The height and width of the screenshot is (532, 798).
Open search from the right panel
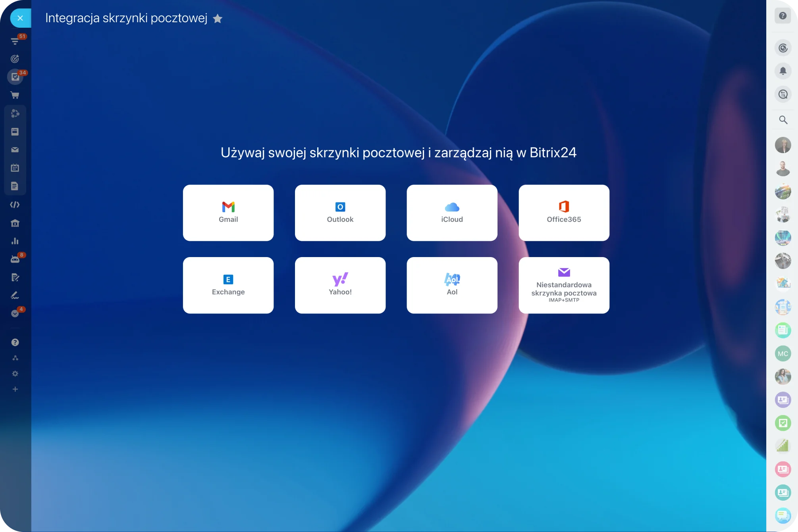[783, 119]
